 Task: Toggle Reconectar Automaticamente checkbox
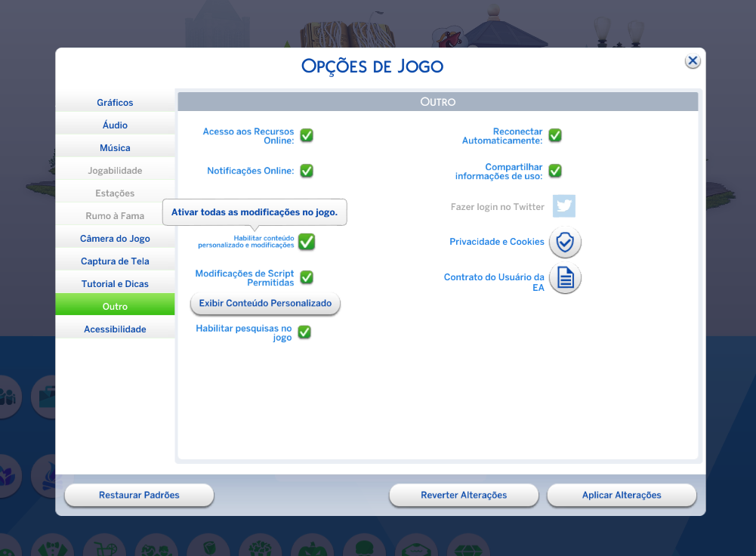554,135
